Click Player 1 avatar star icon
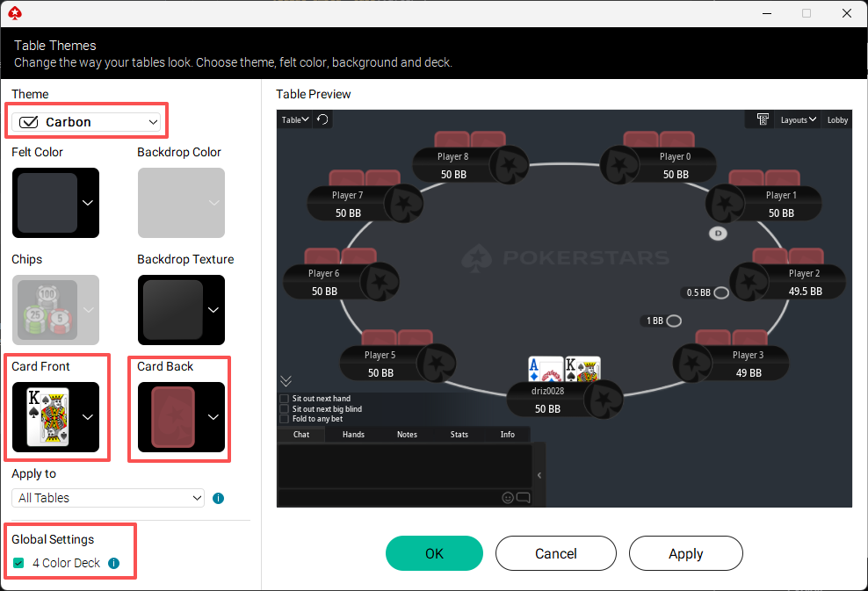This screenshot has height=591, width=868. coord(725,204)
